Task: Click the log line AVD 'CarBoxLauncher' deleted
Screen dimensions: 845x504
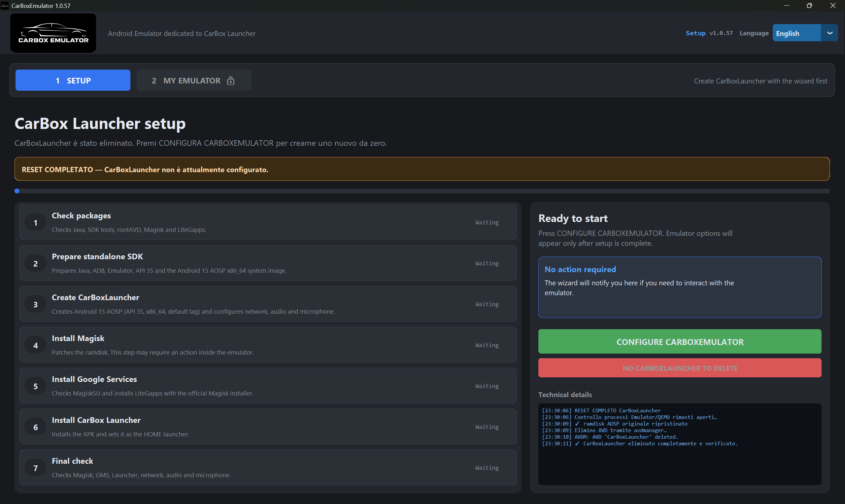Action: click(x=610, y=437)
